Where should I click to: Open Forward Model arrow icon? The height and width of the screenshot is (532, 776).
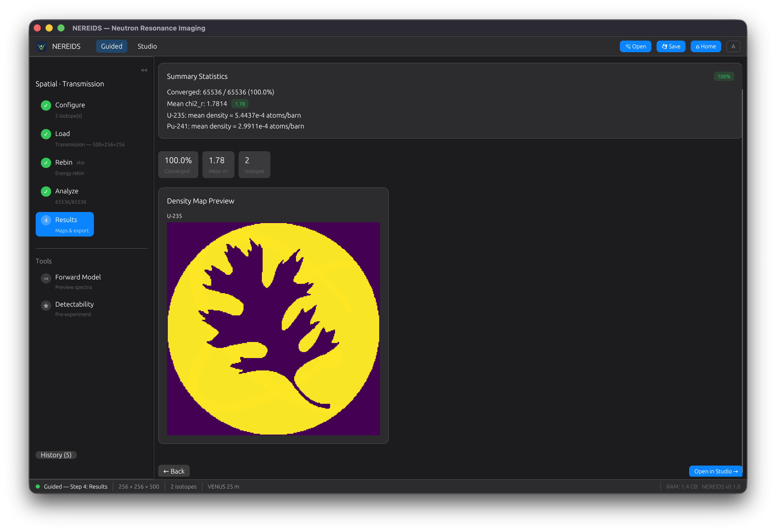46,278
